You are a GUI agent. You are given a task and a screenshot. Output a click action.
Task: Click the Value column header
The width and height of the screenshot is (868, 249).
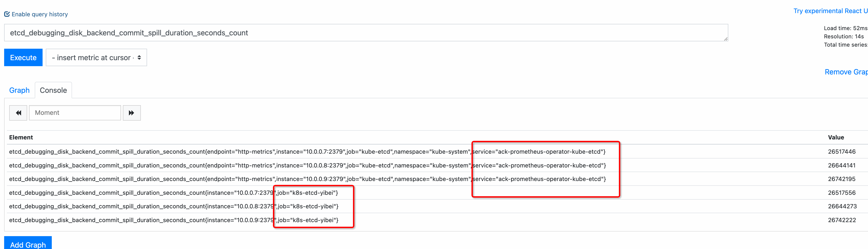pos(836,137)
